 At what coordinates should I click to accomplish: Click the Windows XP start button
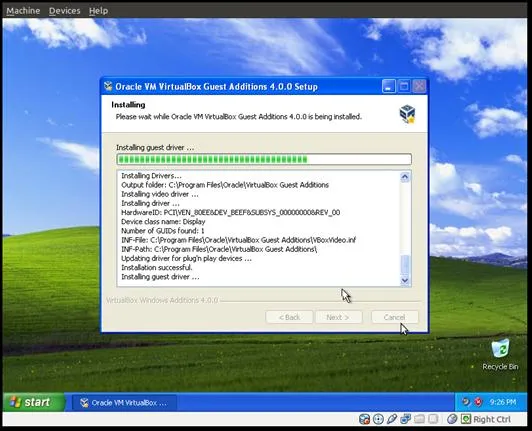tap(33, 402)
